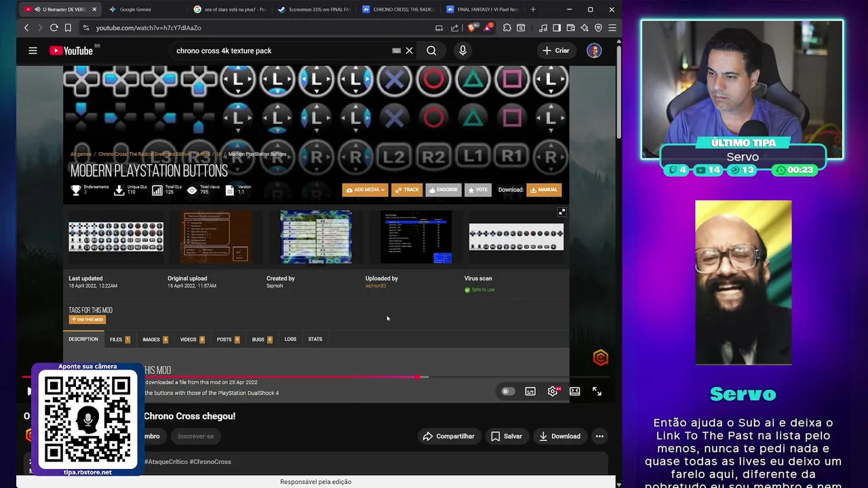This screenshot has width=868, height=488.
Task: Seek the red video progress bar
Action: 316,377
